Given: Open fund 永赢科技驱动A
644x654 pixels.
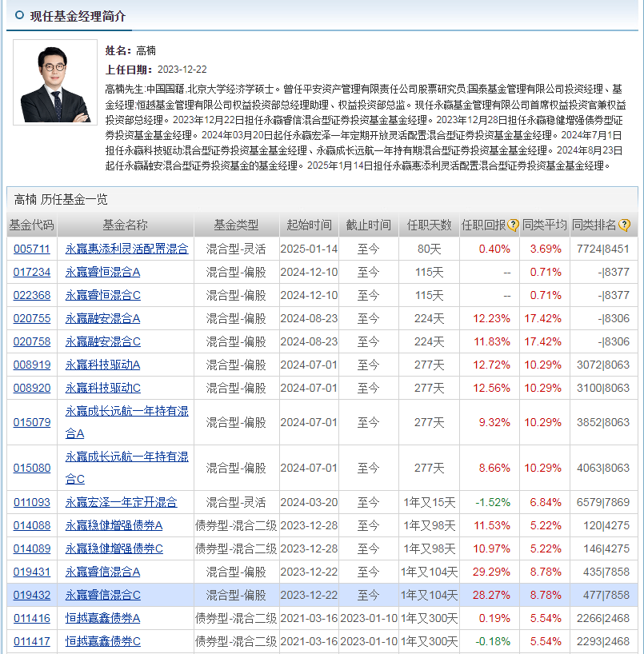Looking at the screenshot, I should point(102,365).
